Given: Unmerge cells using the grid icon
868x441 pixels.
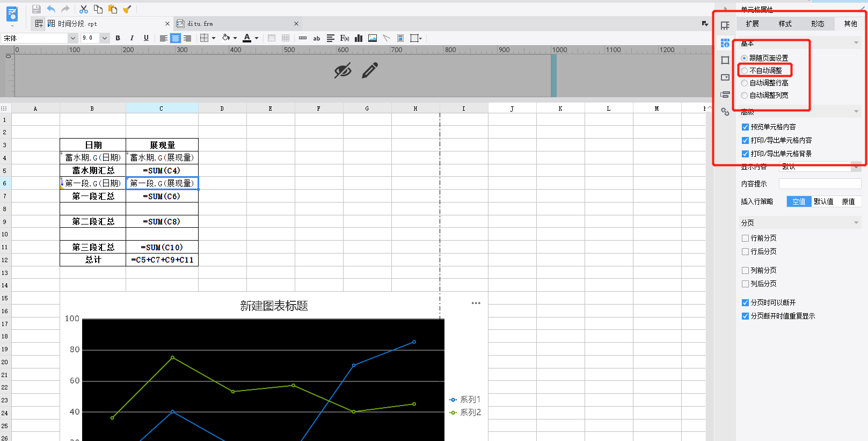Looking at the screenshot, I should 286,38.
